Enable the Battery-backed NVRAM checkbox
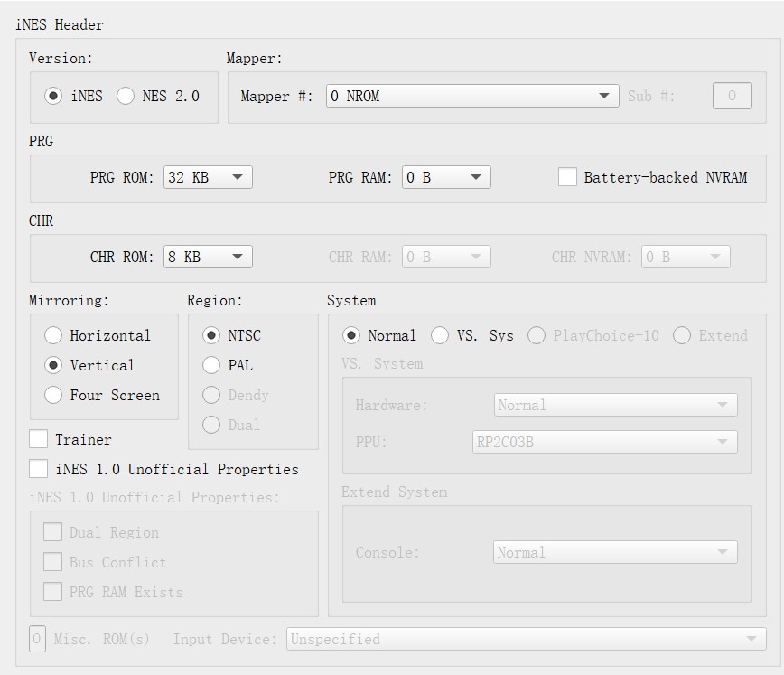 point(567,177)
